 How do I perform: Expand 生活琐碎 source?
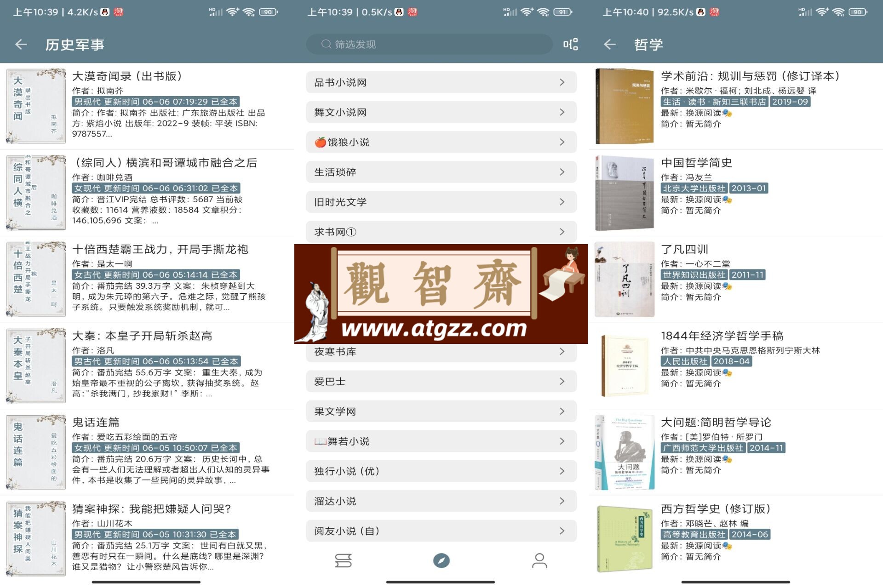point(441,172)
